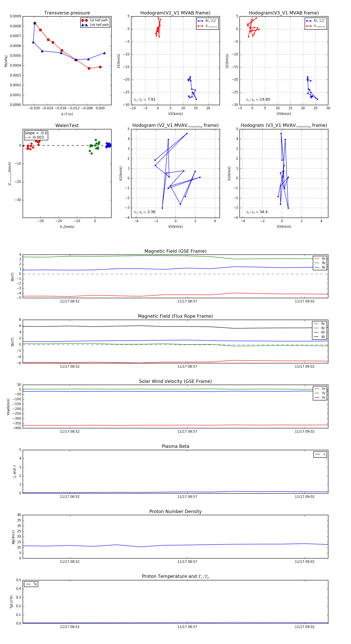Click the "Hodogram(V3_V1 MVAB frame)" title
This screenshot has width=351, height=644.
click(x=284, y=13)
